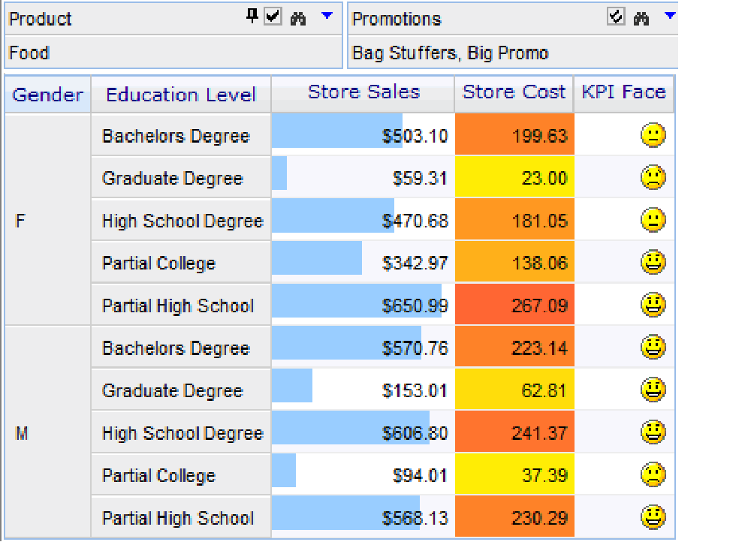Viewport: 751px width, 560px height.
Task: Sort by the Education Level header
Action: 180,95
